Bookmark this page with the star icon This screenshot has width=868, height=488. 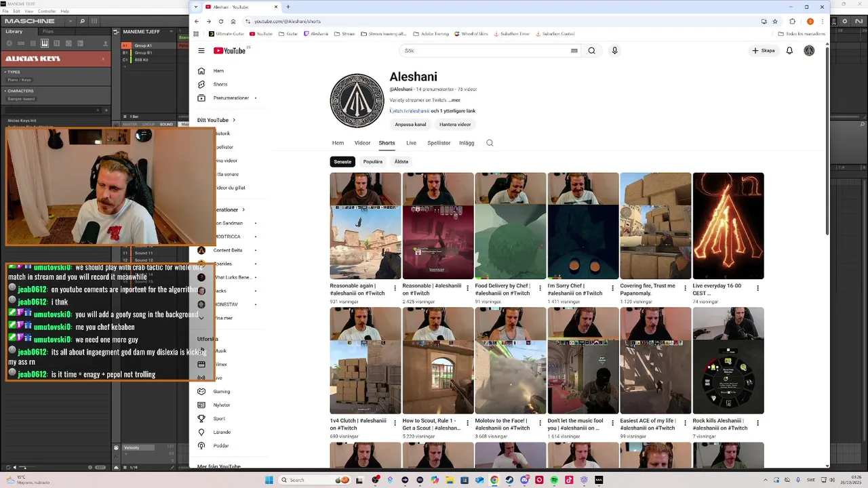(x=775, y=21)
